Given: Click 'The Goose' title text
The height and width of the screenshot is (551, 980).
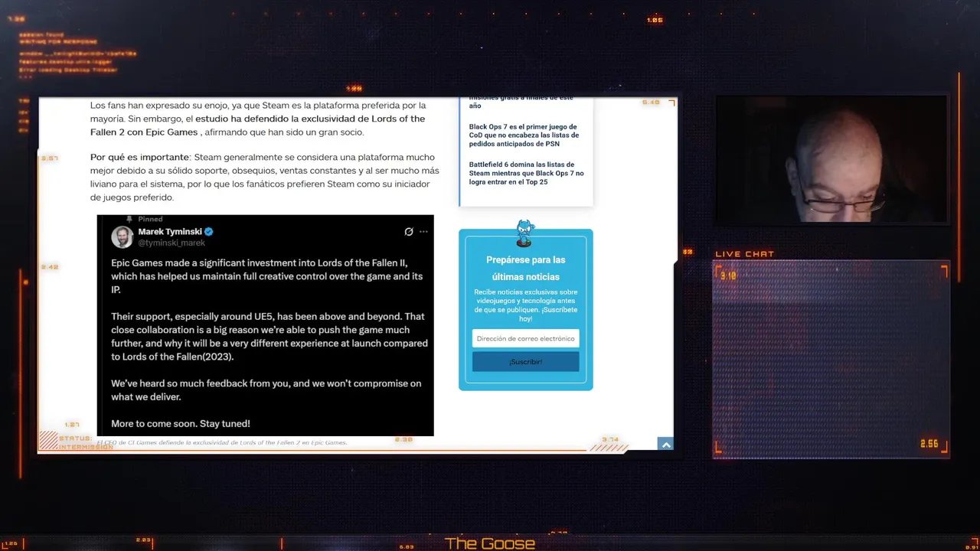Looking at the screenshot, I should click(x=490, y=543).
